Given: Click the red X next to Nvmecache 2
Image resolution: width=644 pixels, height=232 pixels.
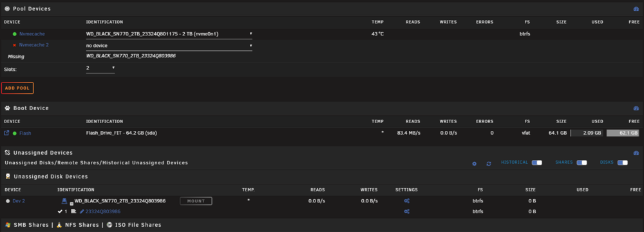Looking at the screenshot, I should pos(15,45).
